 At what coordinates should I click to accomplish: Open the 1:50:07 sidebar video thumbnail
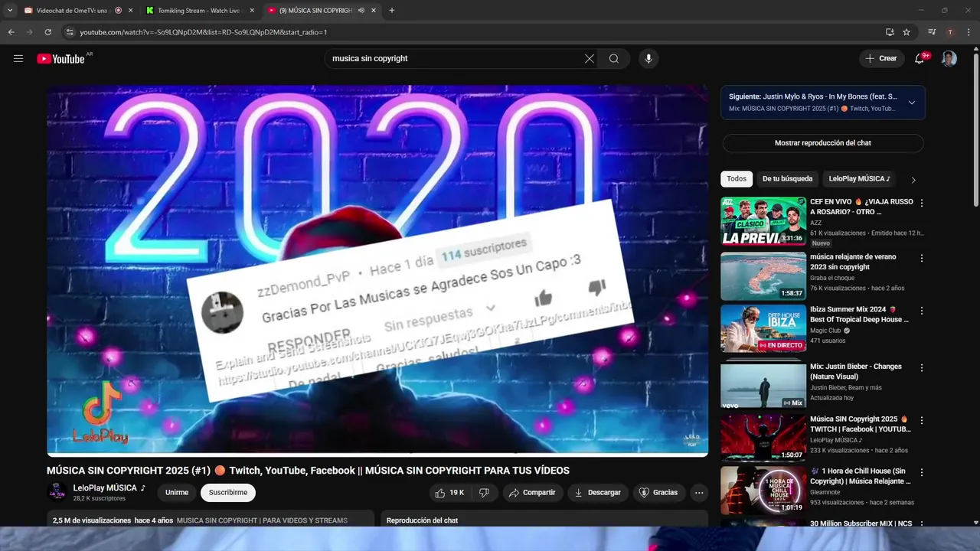click(763, 438)
